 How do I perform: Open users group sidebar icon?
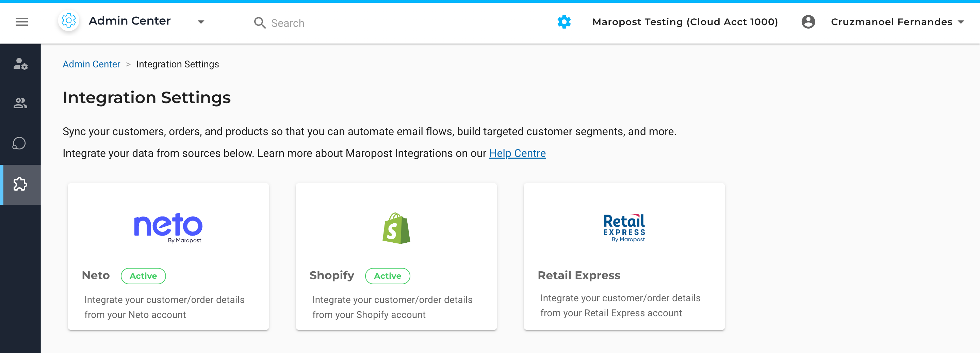tap(20, 103)
